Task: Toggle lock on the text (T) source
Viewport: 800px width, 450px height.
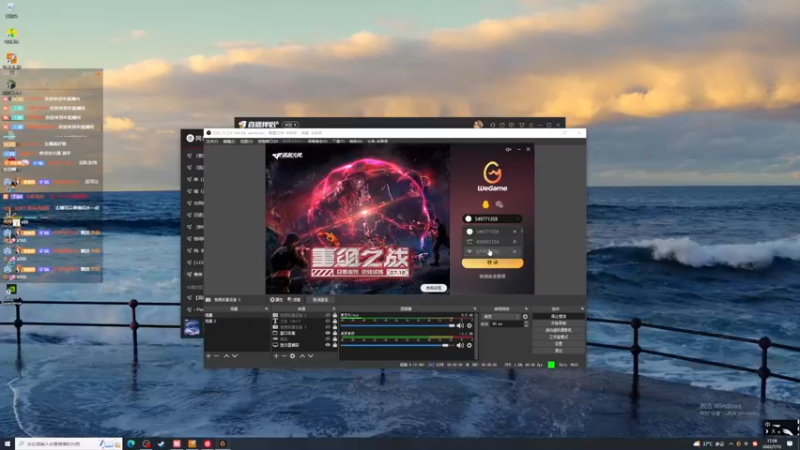Action: 335,321
